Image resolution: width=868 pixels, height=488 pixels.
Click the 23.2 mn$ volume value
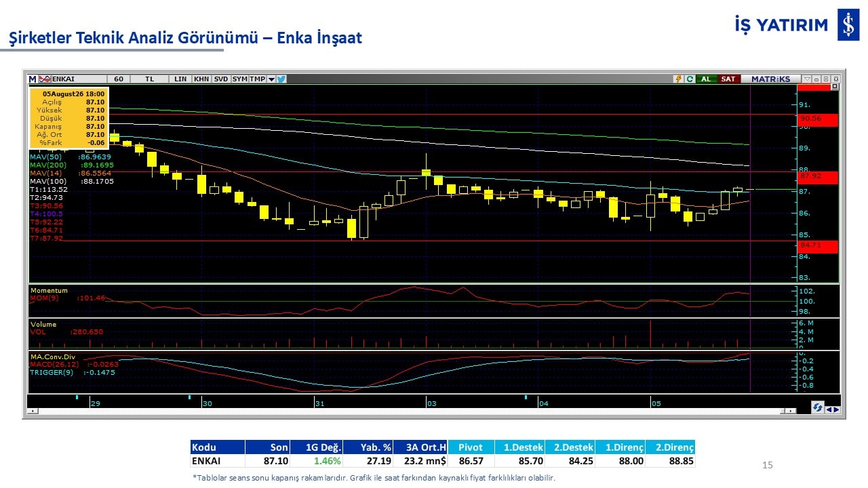(x=427, y=461)
